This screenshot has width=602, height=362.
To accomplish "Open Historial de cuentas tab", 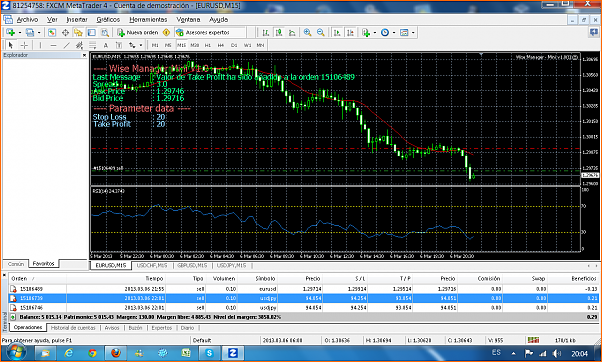I will tap(73, 328).
